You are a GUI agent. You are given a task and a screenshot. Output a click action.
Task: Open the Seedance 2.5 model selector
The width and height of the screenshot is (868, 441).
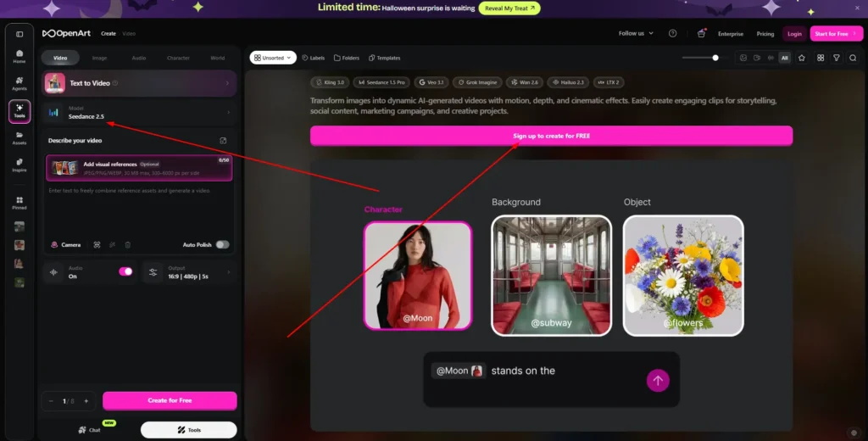[140, 113]
